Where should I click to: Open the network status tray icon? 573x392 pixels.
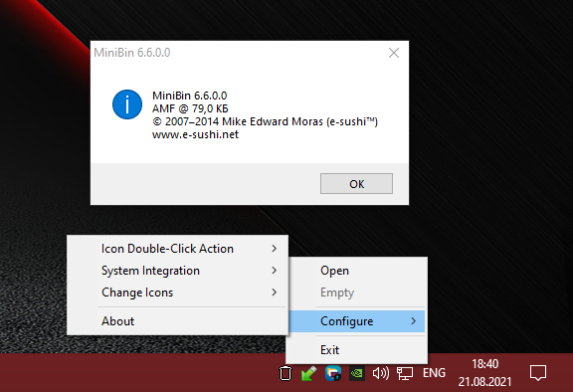(405, 373)
